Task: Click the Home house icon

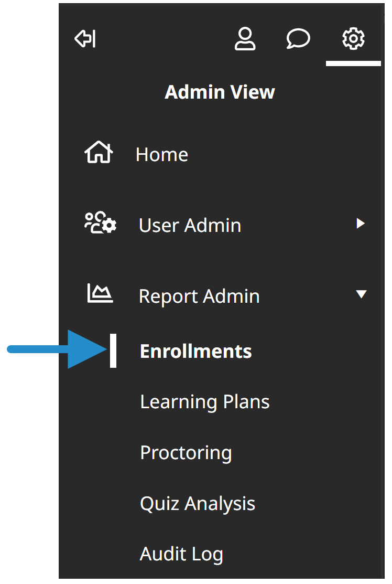Action: pyautogui.click(x=99, y=152)
